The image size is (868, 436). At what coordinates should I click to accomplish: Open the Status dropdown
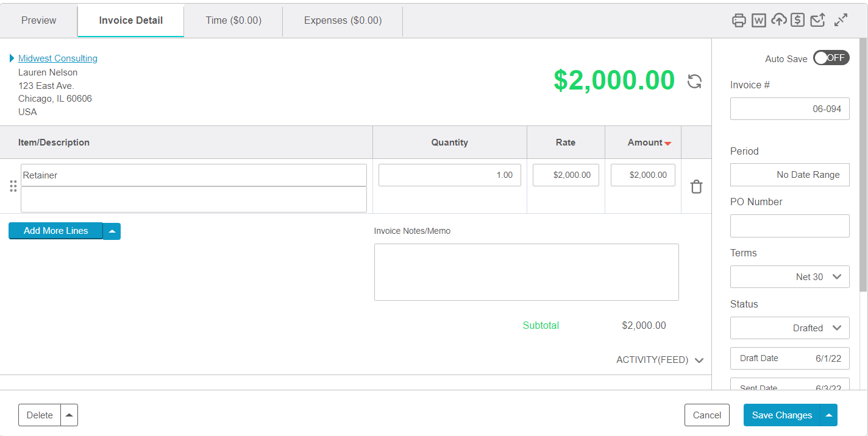tap(789, 328)
